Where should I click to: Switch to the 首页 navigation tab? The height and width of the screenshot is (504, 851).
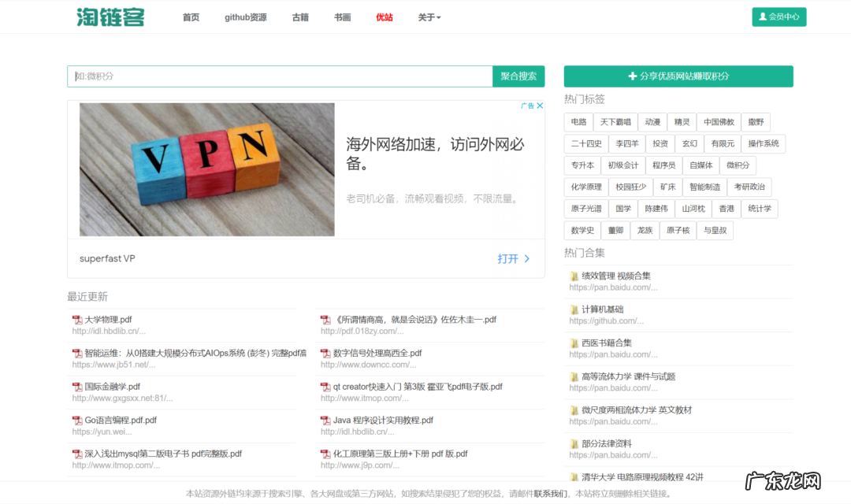point(190,17)
